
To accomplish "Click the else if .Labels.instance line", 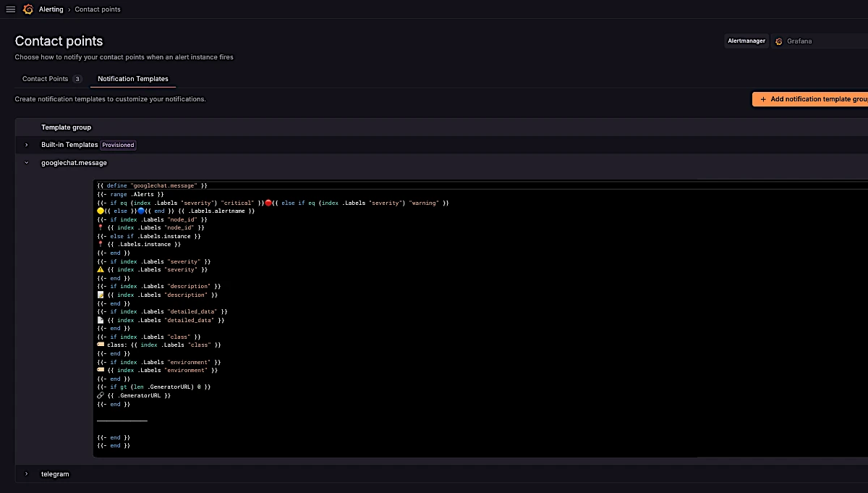I will (149, 236).
